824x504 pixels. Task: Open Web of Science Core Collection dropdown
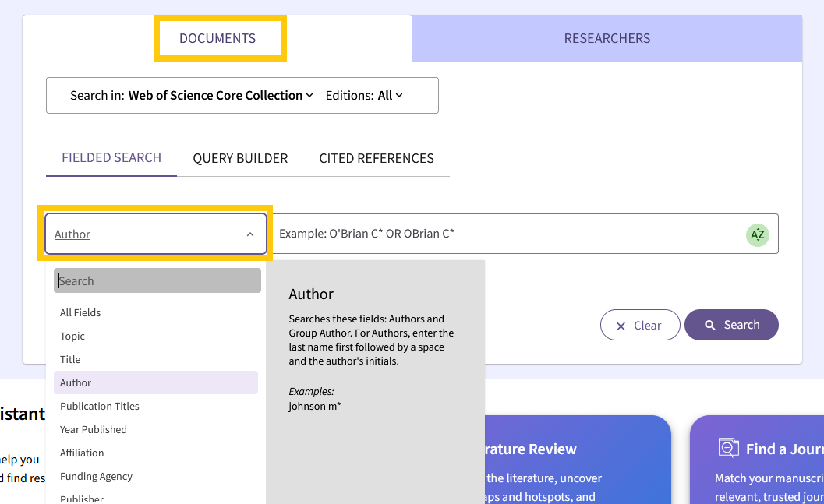221,96
